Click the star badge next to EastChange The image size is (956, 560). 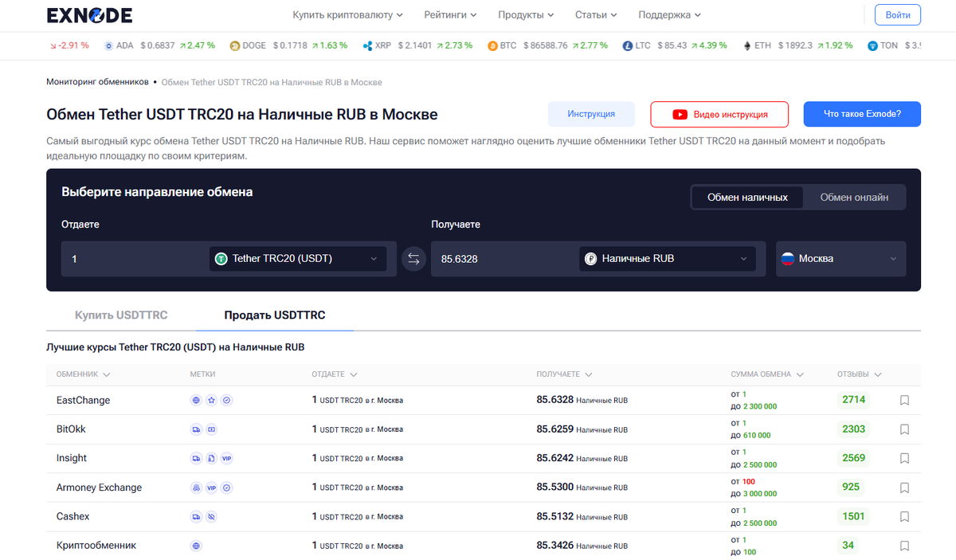click(211, 400)
